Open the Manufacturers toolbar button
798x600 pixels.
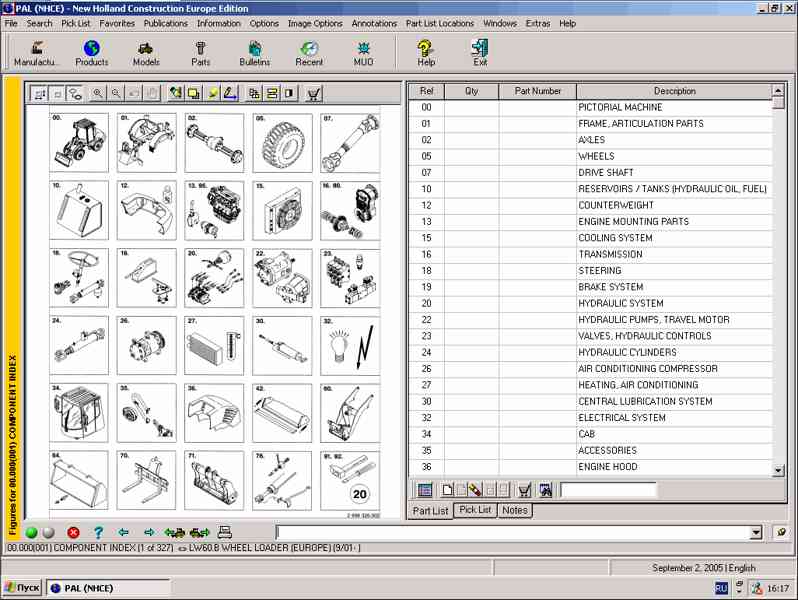click(x=36, y=53)
